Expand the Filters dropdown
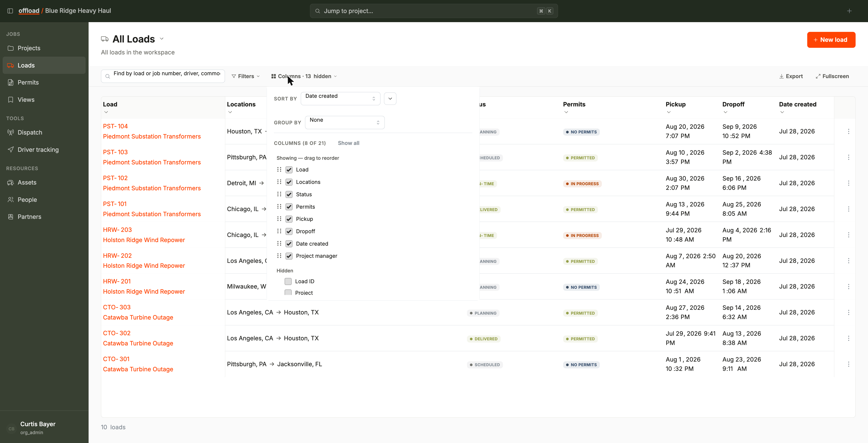 (246, 76)
